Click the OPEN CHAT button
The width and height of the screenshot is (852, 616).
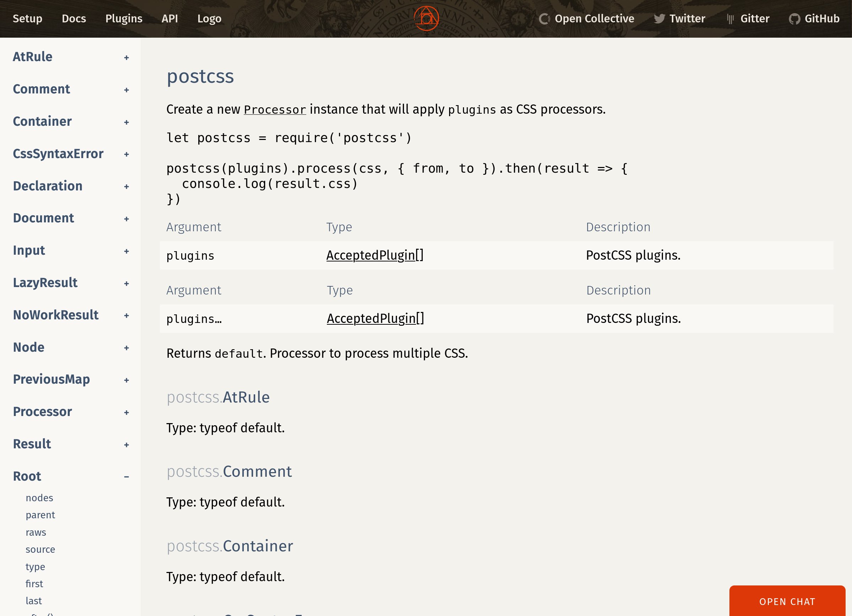[787, 601]
